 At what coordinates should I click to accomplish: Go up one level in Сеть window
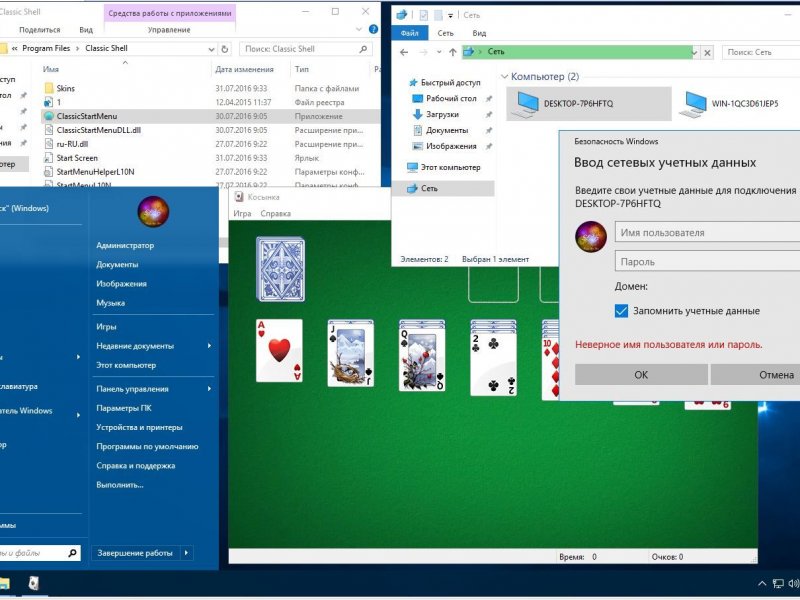(453, 52)
